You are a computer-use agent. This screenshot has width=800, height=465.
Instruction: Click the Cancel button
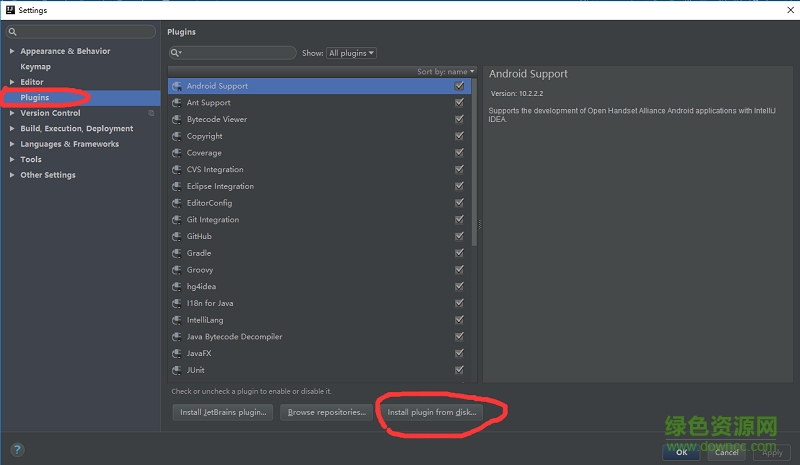[727, 452]
